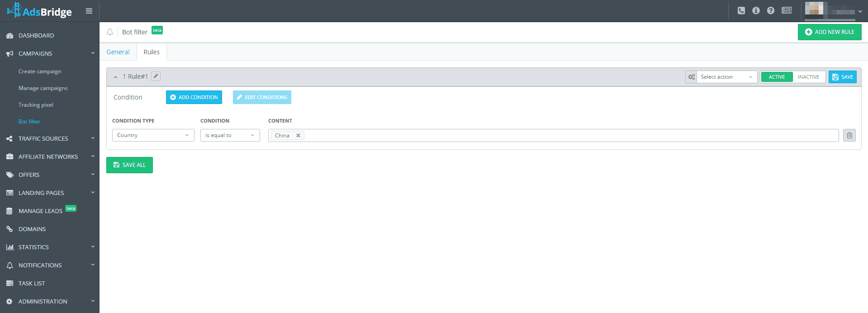
Task: Click the Landing Pages icon
Action: (x=9, y=193)
